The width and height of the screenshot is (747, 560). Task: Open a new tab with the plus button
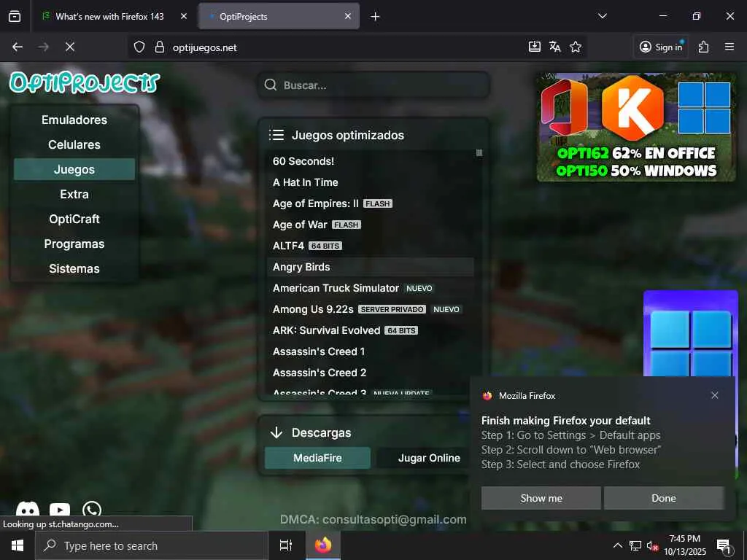tap(376, 17)
